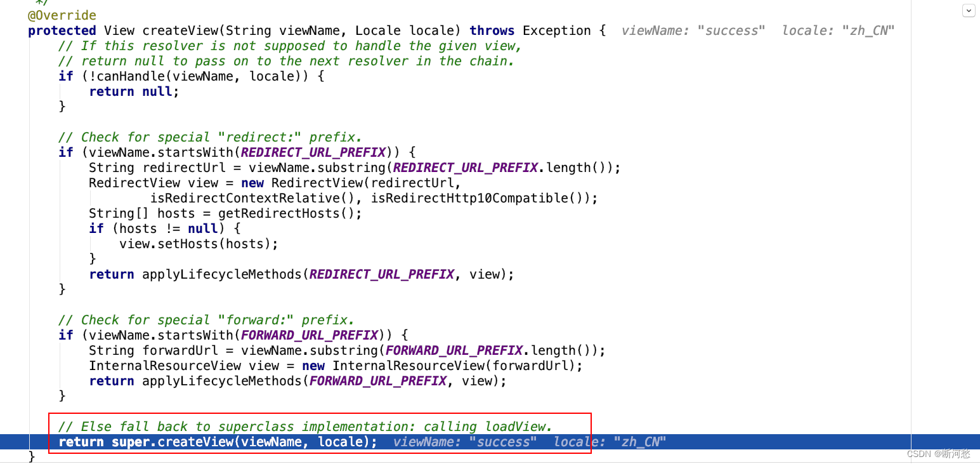980x464 pixels.
Task: Select the REDIRECT_URL_PREFIX constant
Action: point(313,152)
